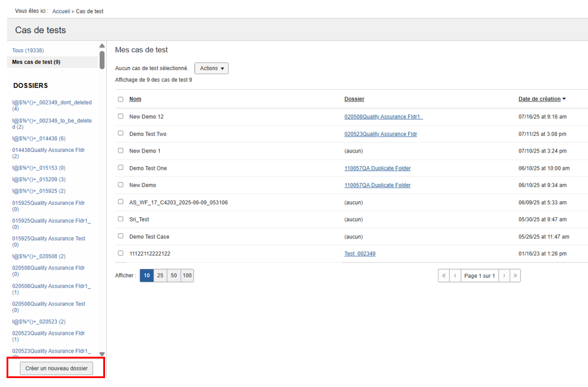This screenshot has width=588, height=387.
Task: Go to first page pagination icon
Action: [443, 275]
